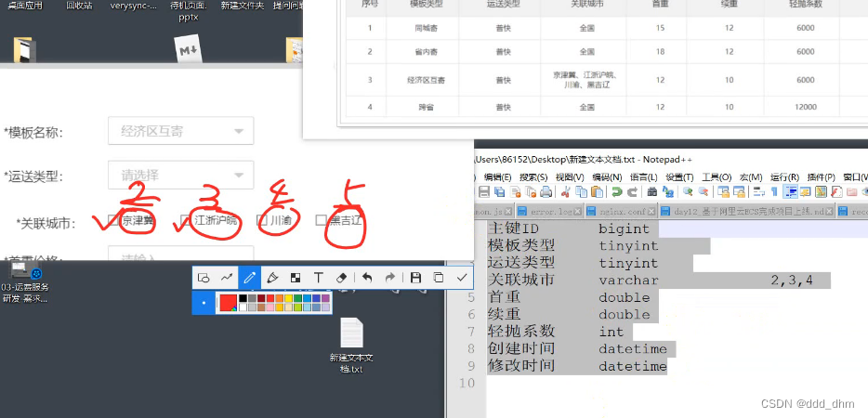
Task: Click Notepad++ green Undo icon
Action: click(x=617, y=191)
